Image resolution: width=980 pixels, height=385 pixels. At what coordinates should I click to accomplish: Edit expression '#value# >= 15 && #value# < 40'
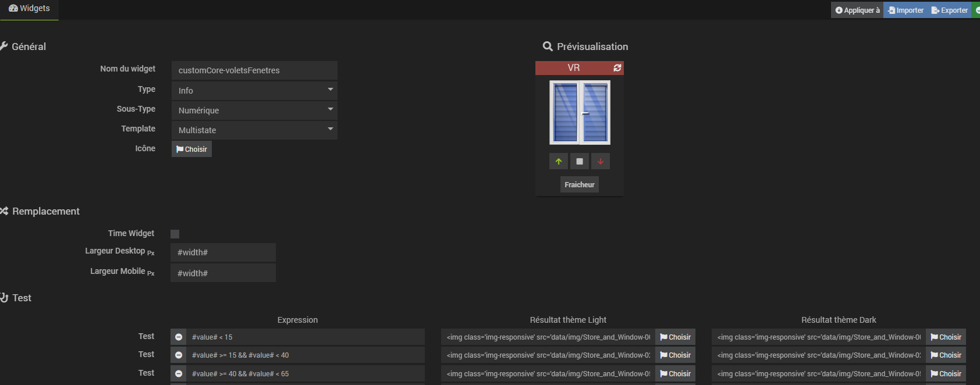[306, 355]
